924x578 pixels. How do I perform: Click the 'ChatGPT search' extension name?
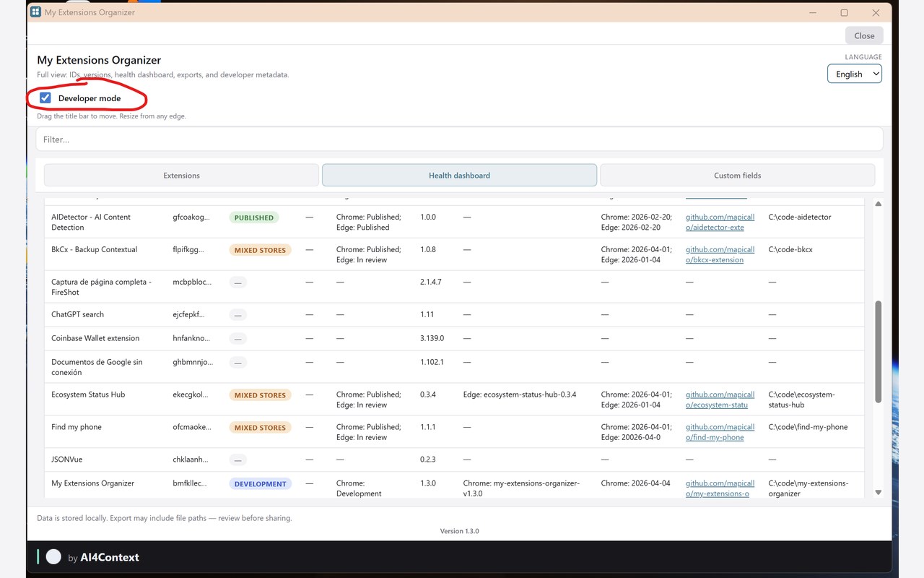click(77, 314)
